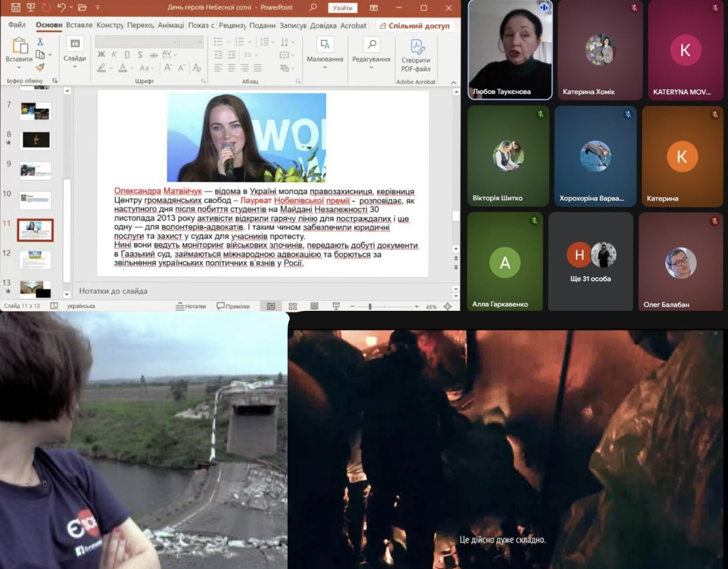728x569 pixels.
Task: Toggle Notes pane in status bar
Action: coord(191,306)
